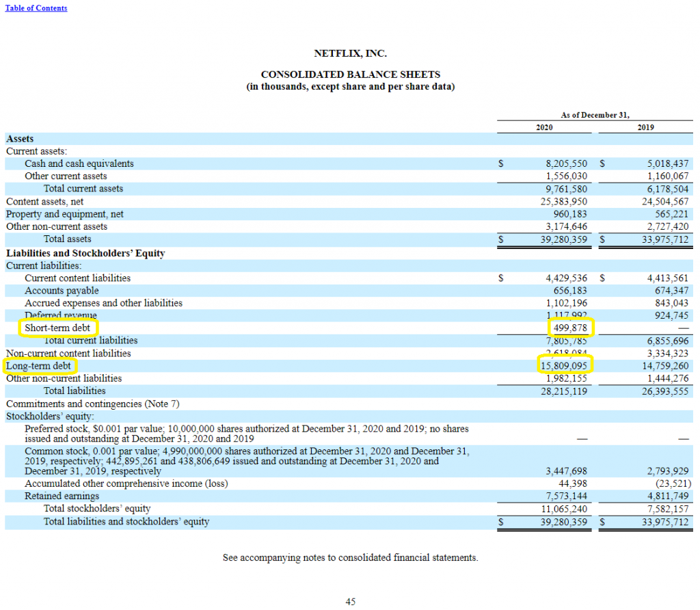Select "Liabilities and Stockholders' Equity" heading
700x610 pixels.
(85, 254)
